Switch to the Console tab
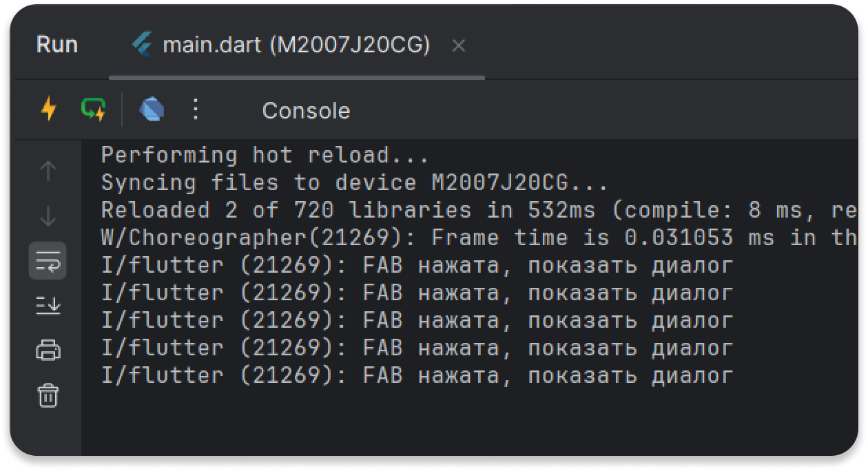Screen dimensions: 868x471 pyautogui.click(x=306, y=111)
